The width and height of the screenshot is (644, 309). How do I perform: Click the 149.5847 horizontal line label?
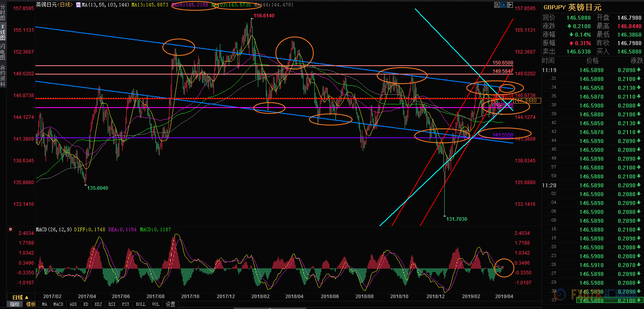pos(503,71)
